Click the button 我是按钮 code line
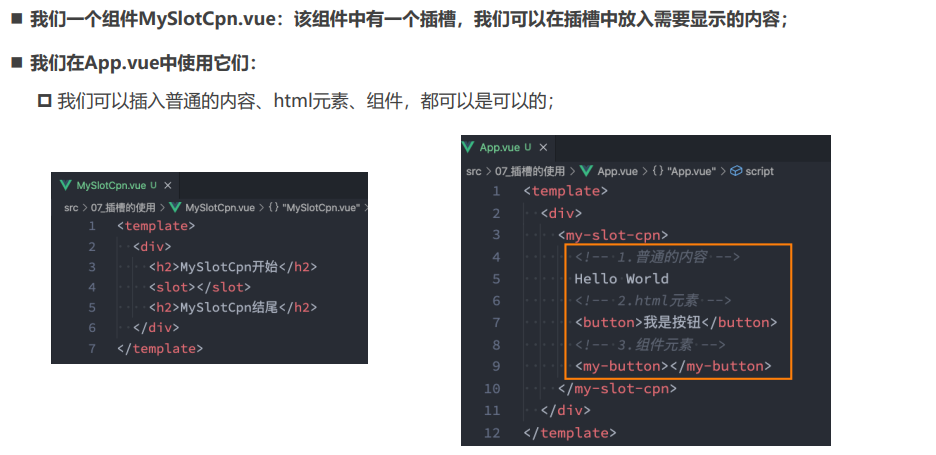Screen dimensions: 936x455 click(x=676, y=322)
